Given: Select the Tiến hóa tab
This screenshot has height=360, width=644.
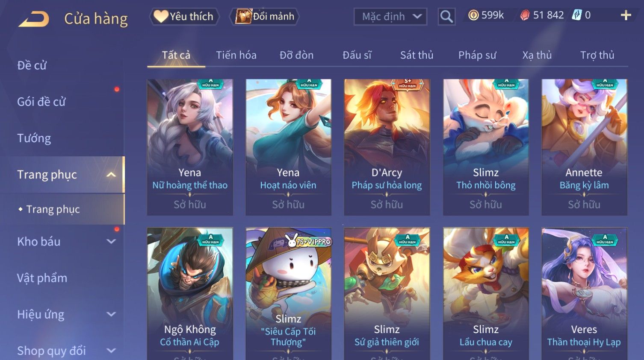Looking at the screenshot, I should (x=236, y=55).
